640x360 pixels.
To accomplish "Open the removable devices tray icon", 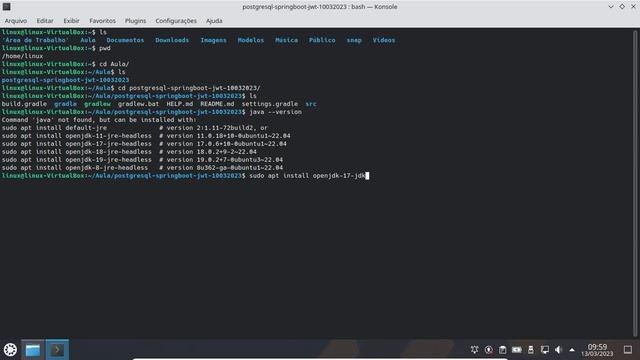I will (x=531, y=350).
